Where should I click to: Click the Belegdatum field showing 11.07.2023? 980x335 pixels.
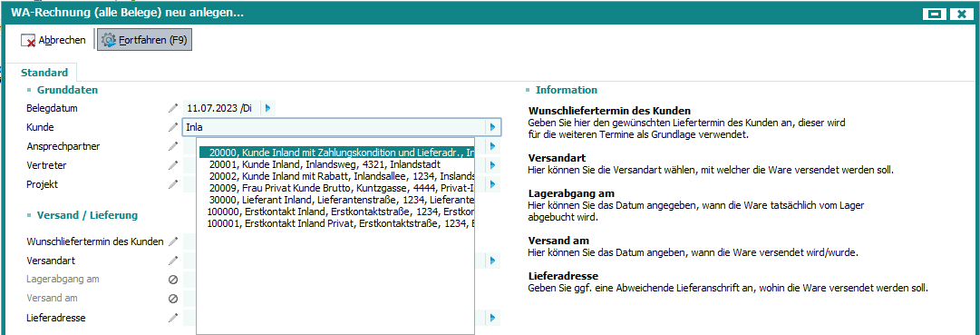click(221, 108)
